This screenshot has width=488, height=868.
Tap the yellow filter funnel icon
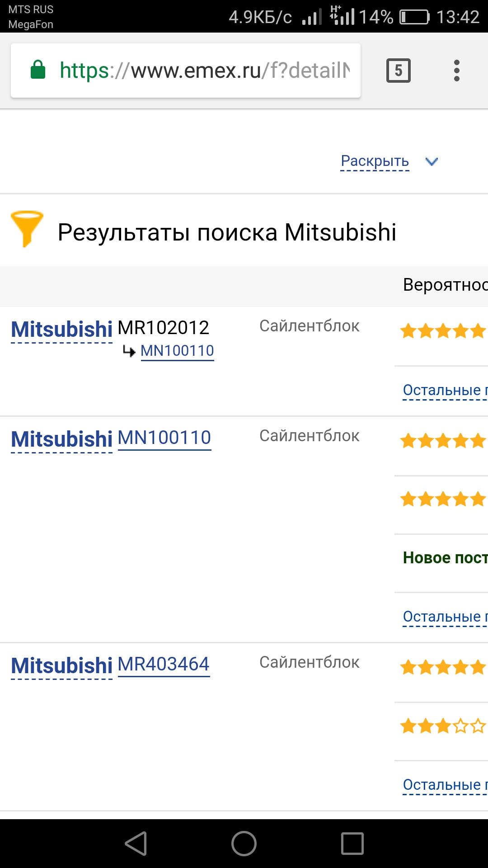pyautogui.click(x=27, y=228)
